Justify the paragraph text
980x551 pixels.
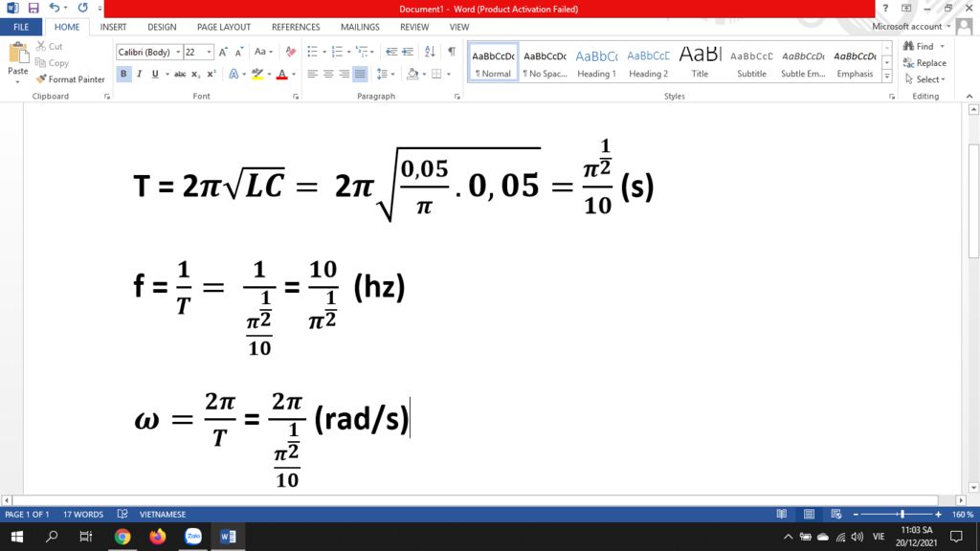tap(360, 74)
